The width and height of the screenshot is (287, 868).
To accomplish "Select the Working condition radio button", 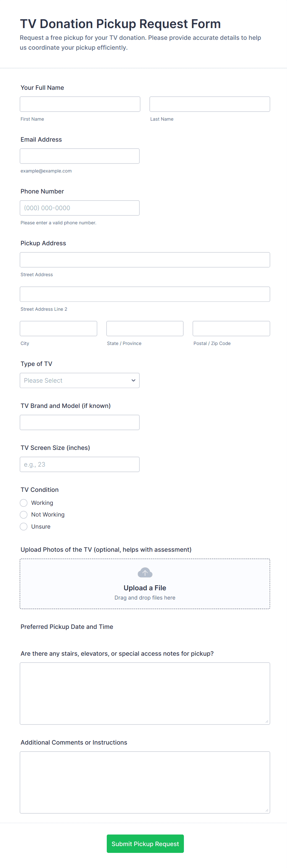I will pyautogui.click(x=23, y=503).
